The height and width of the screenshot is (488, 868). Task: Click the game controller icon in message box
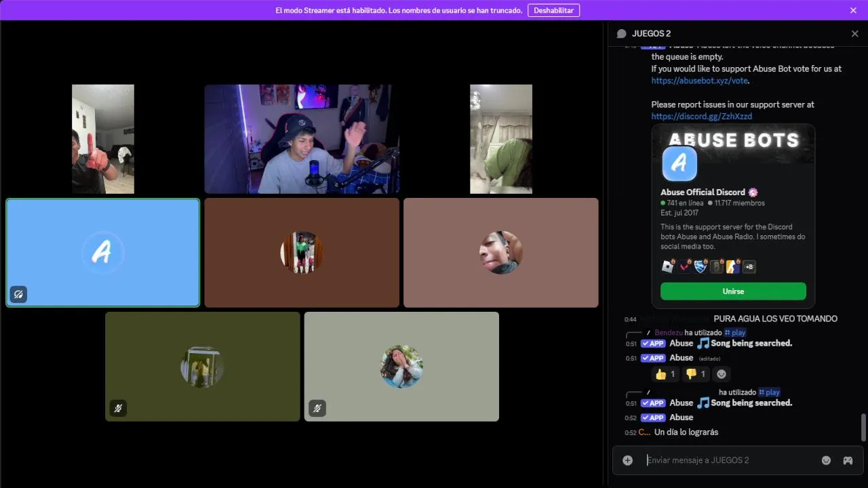[x=848, y=460]
